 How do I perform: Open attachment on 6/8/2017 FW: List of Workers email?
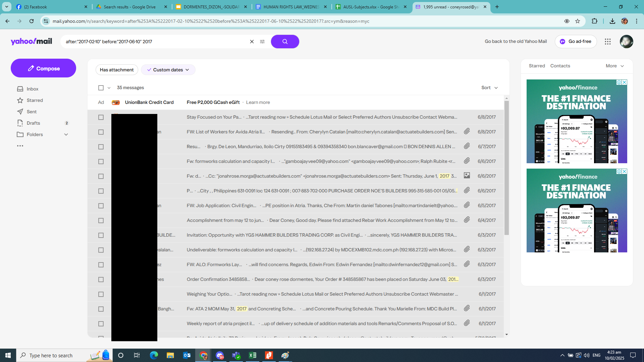coord(467,131)
